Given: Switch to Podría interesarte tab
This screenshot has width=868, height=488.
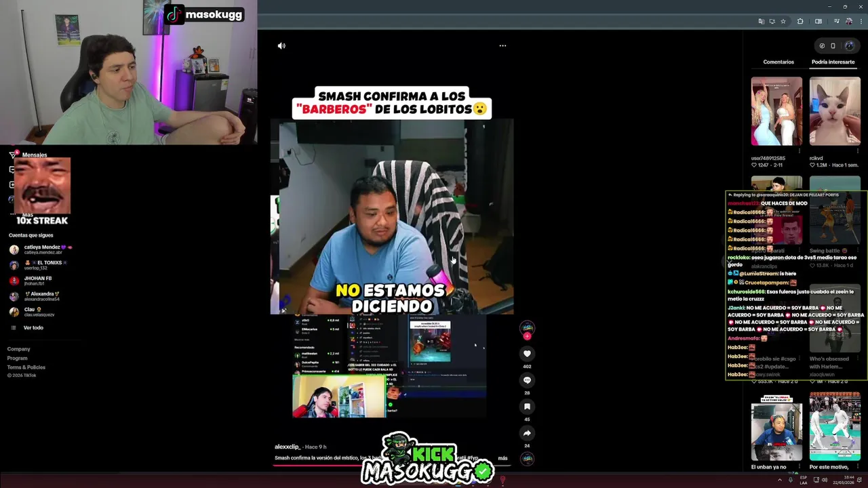Looking at the screenshot, I should [833, 62].
